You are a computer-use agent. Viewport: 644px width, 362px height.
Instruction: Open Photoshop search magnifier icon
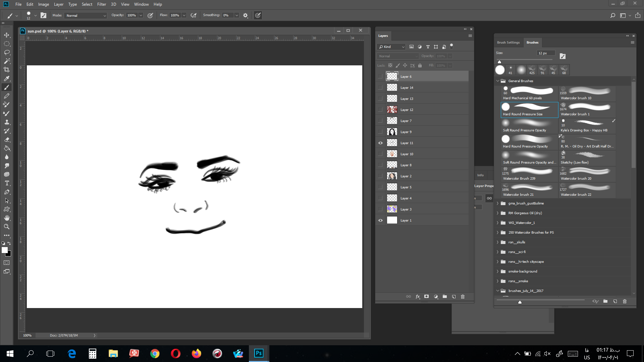[612, 15]
